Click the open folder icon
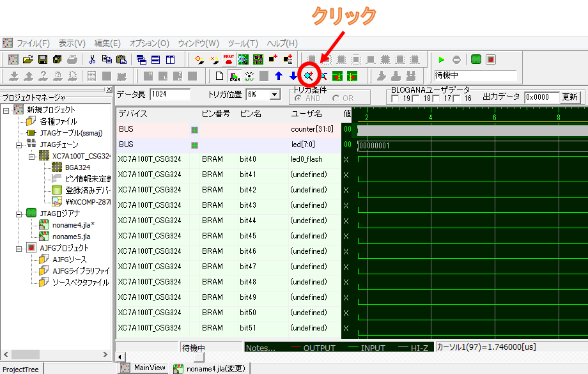 [x=28, y=59]
